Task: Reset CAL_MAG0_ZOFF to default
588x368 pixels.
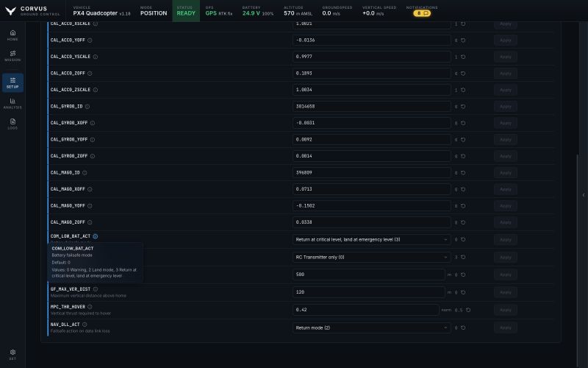Action: click(463, 222)
